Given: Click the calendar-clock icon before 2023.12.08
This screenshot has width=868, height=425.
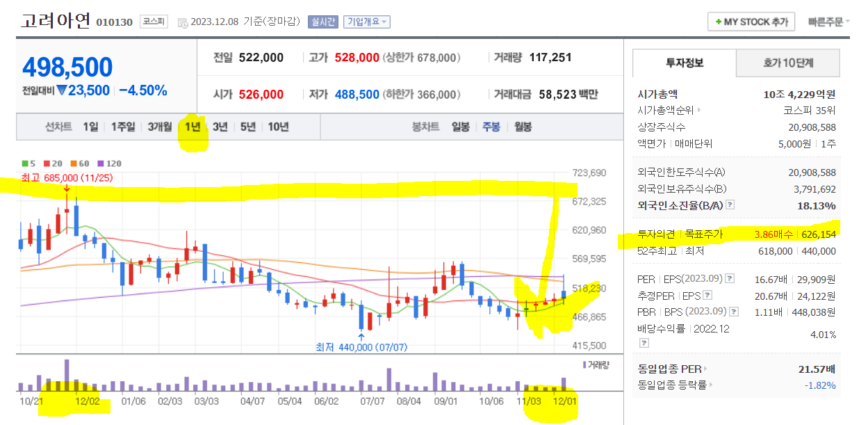Looking at the screenshot, I should [183, 22].
